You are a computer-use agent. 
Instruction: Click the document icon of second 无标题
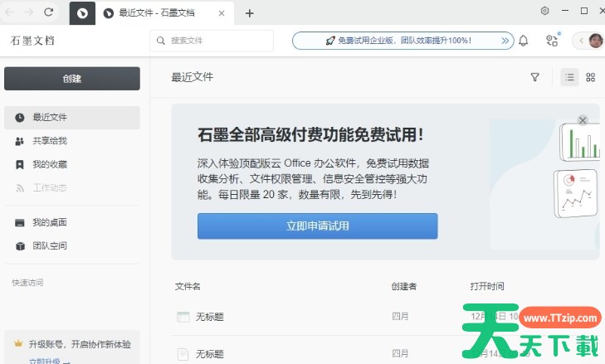(x=183, y=354)
